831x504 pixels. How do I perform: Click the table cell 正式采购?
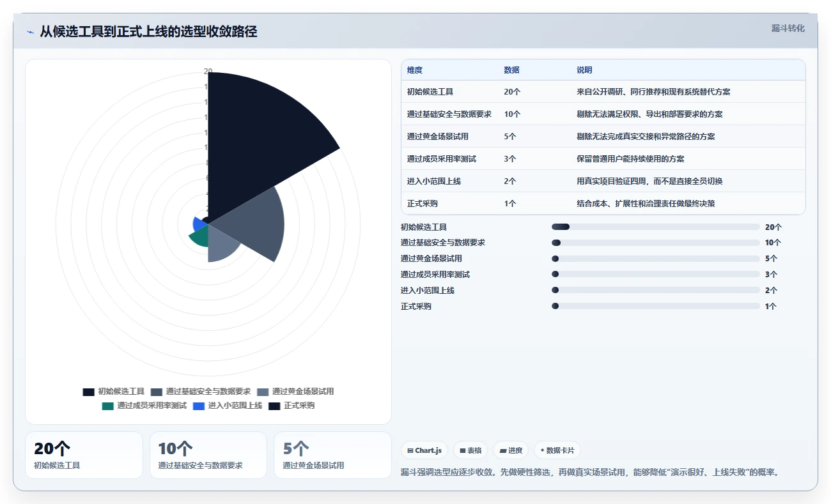(x=423, y=204)
